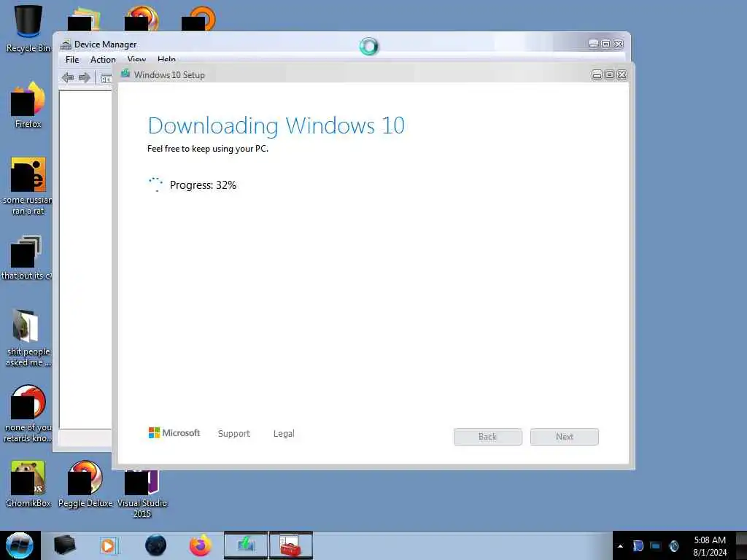Select the top-row desktop icon next to Recycle Bin
Image resolution: width=747 pixels, height=560 pixels.
85,19
